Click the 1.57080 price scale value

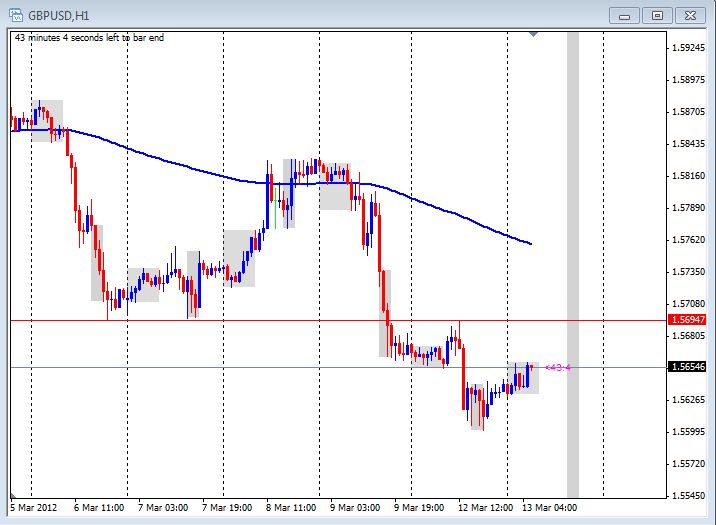coord(689,304)
